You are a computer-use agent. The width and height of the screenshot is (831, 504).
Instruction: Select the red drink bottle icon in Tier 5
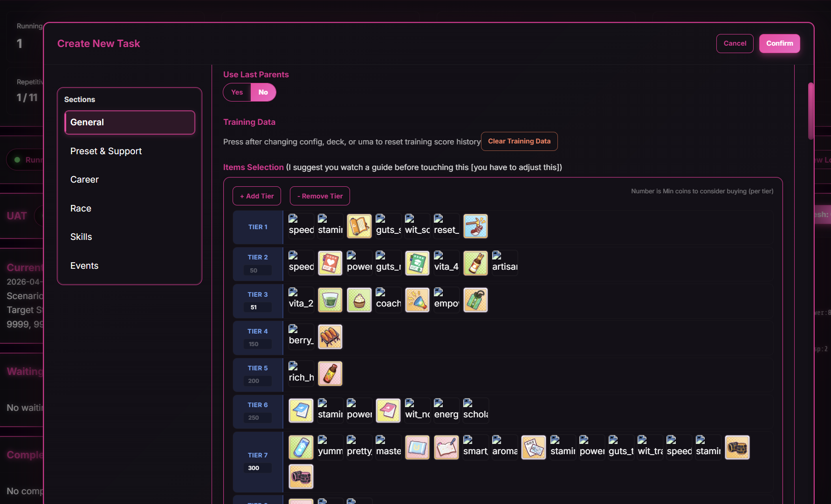click(x=330, y=374)
